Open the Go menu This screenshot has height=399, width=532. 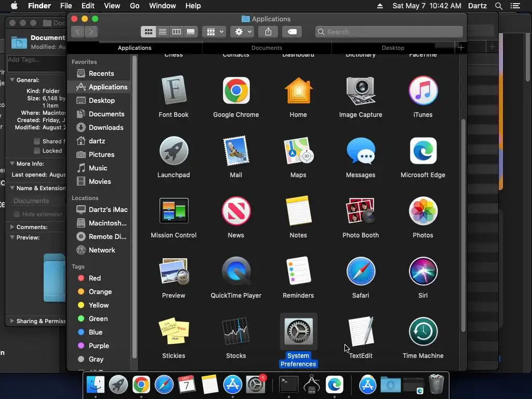[x=135, y=6]
